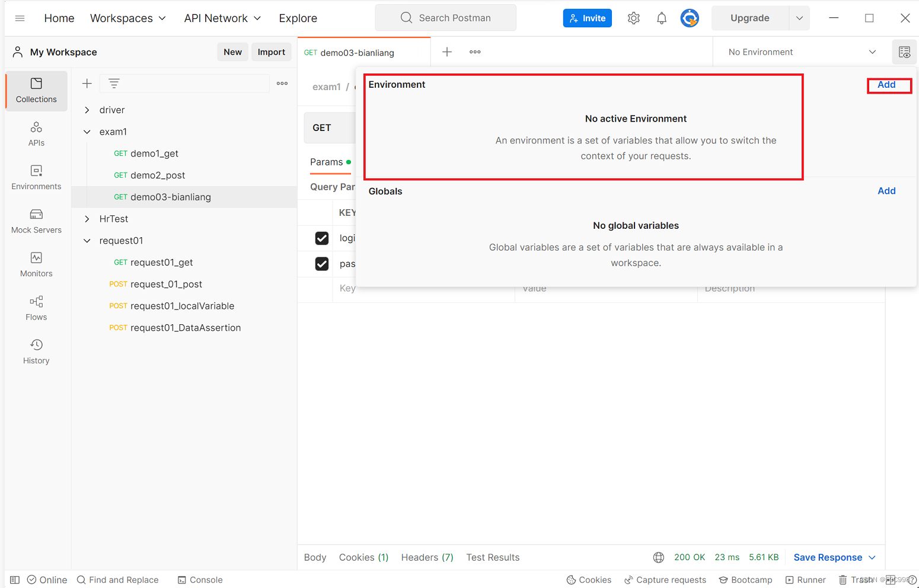Click the Online status indicator
The width and height of the screenshot is (919, 588).
coord(47,580)
